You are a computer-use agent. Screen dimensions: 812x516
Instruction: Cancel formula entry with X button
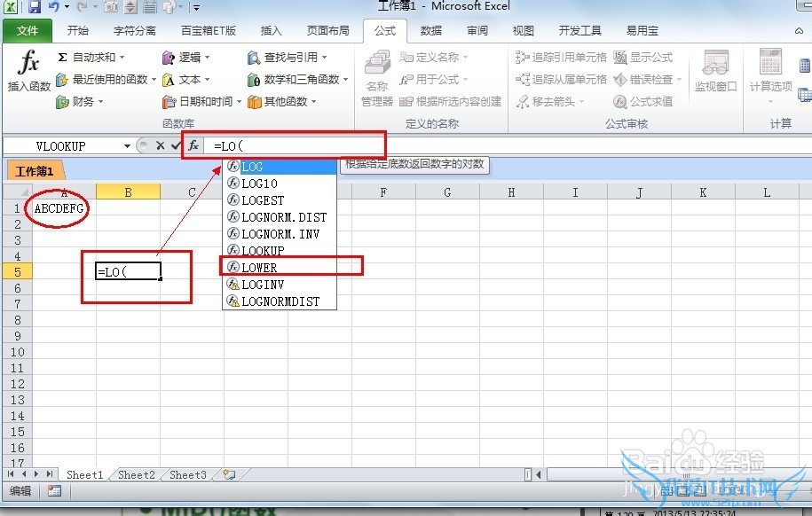(x=160, y=146)
